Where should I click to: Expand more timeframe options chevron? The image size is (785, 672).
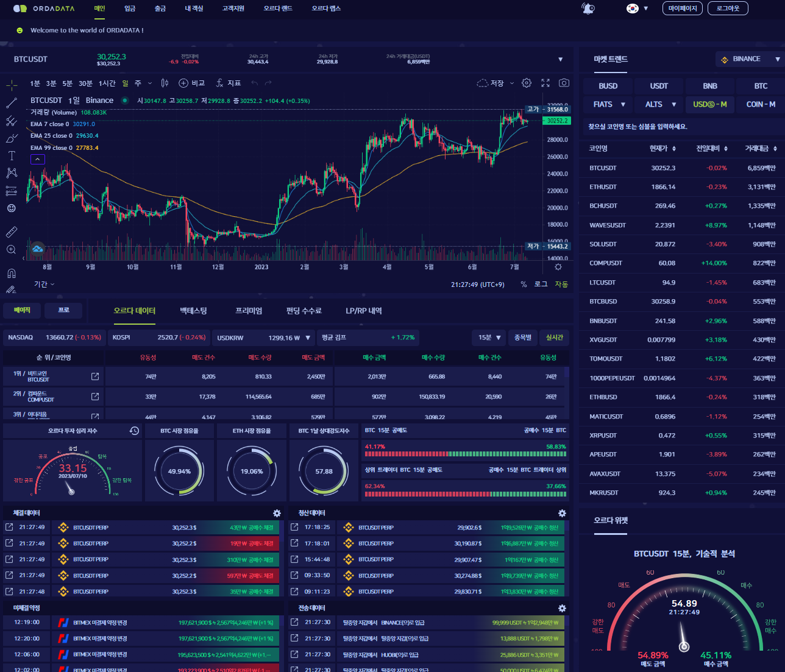150,83
